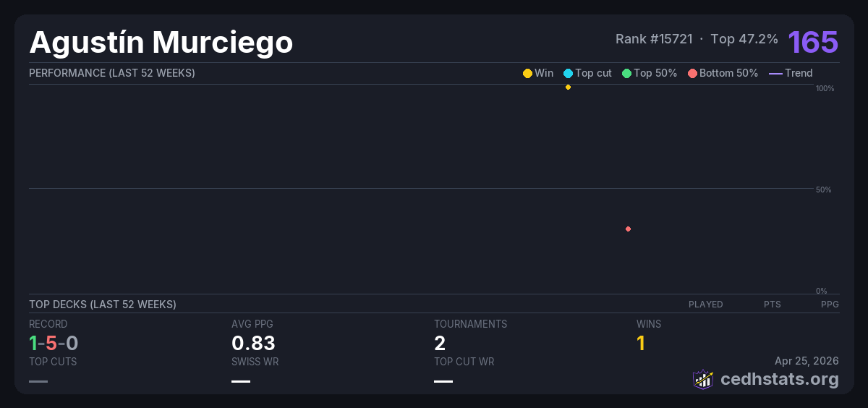The height and width of the screenshot is (408, 868).
Task: Click the red Bottom 50% legend dot
Action: [692, 73]
